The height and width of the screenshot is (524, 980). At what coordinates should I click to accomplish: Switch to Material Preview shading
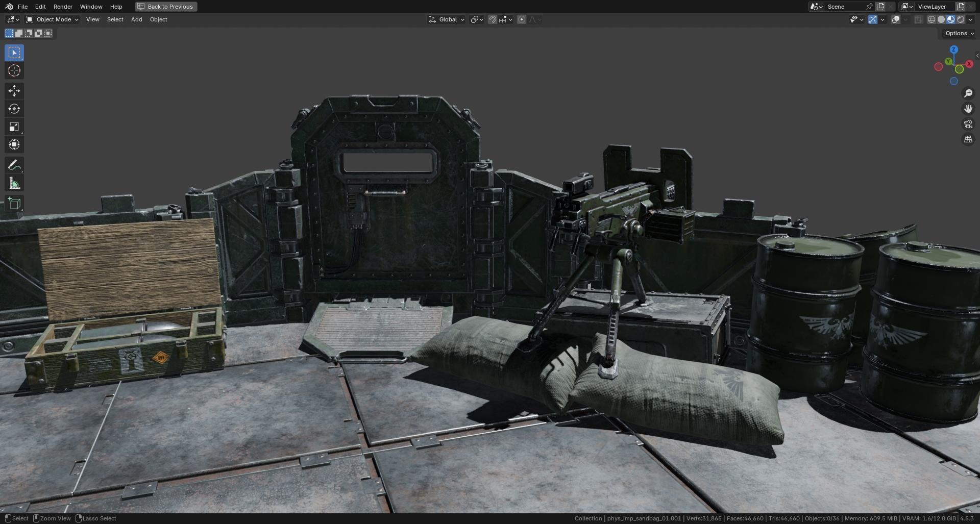tap(951, 19)
